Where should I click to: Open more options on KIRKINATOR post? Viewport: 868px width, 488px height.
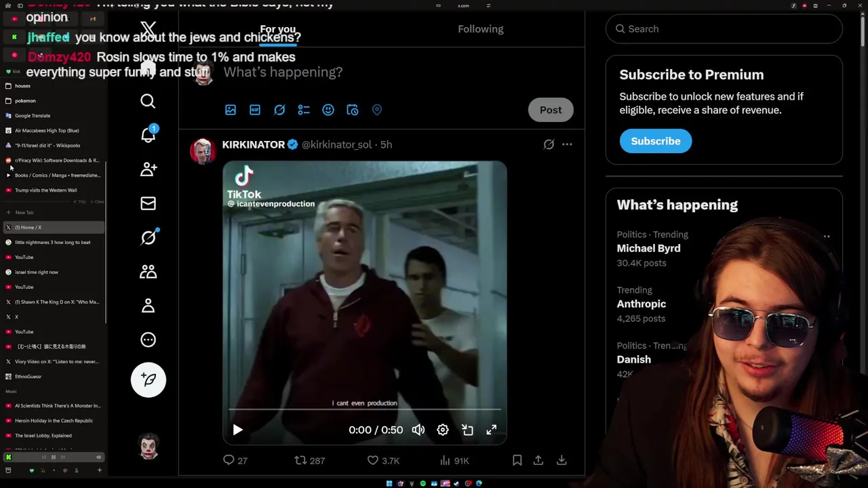pyautogui.click(x=567, y=144)
